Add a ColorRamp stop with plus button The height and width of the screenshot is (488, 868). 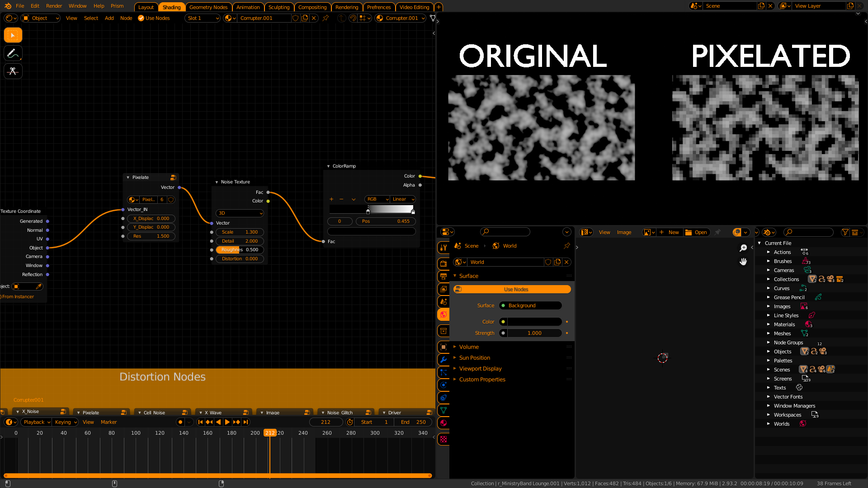coord(331,199)
